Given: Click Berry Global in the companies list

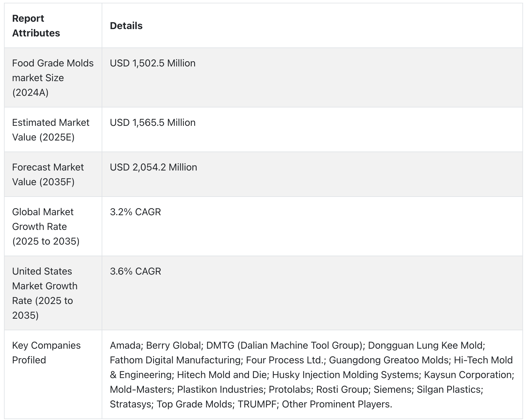Looking at the screenshot, I should click(173, 345).
